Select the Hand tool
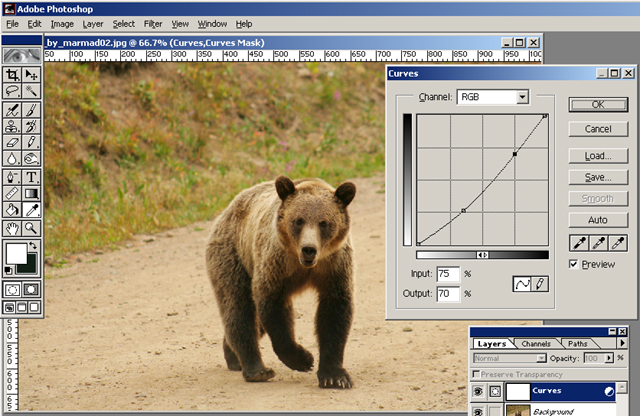 click(x=12, y=227)
